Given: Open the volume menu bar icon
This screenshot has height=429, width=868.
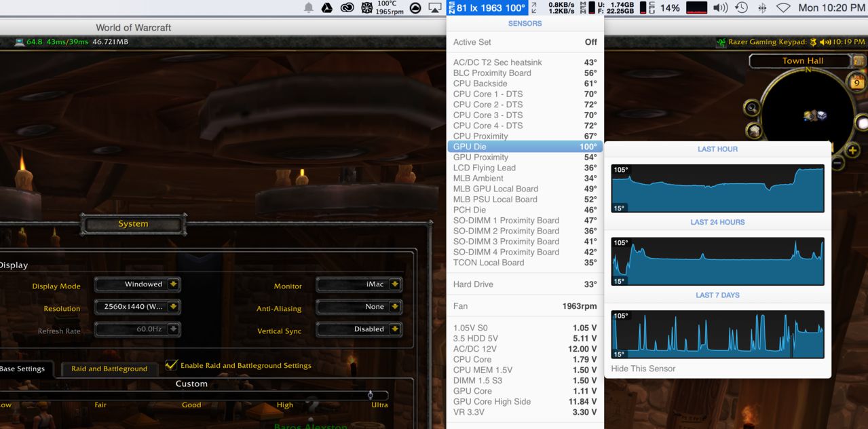Looking at the screenshot, I should click(720, 8).
